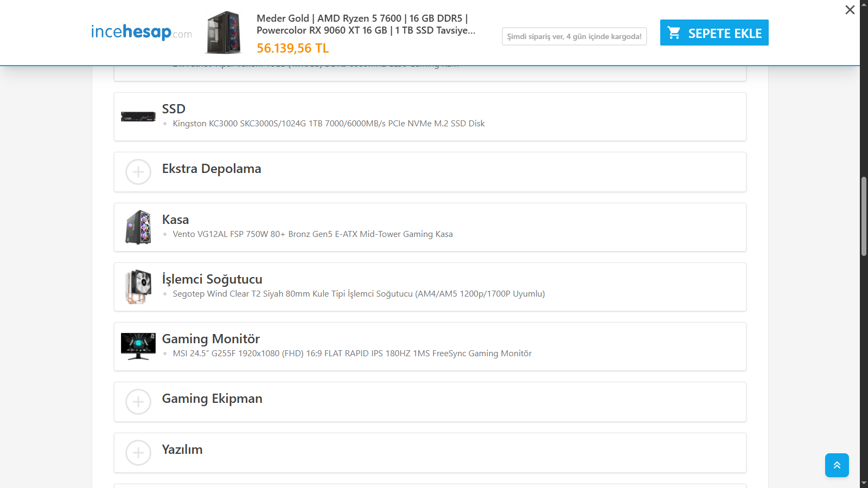Click the Segotep Wind Clear T2 cooler entry

coord(359,294)
